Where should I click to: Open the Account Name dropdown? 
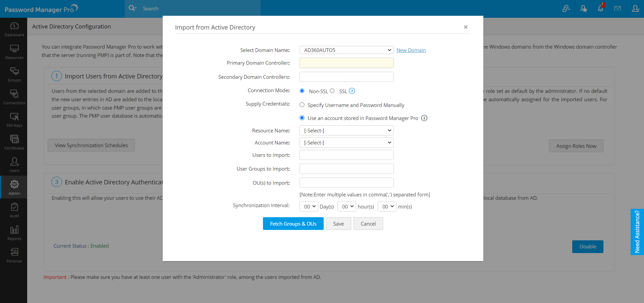pyautogui.click(x=346, y=142)
